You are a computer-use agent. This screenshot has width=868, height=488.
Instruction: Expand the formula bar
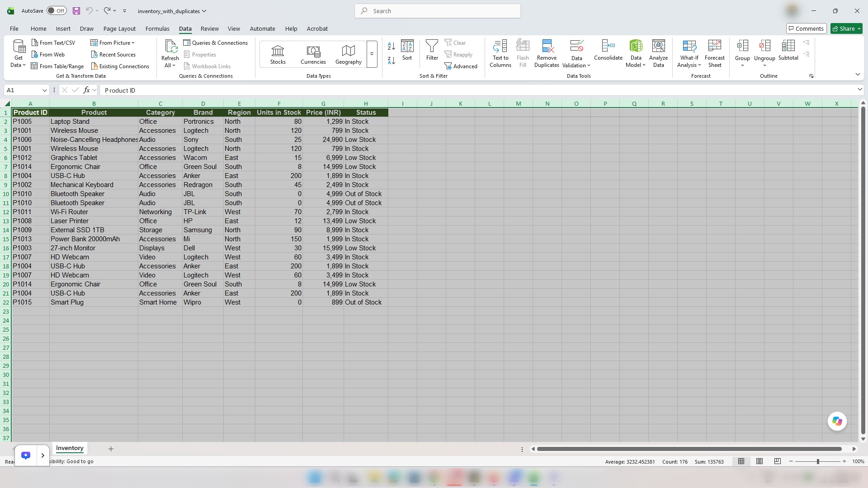859,90
